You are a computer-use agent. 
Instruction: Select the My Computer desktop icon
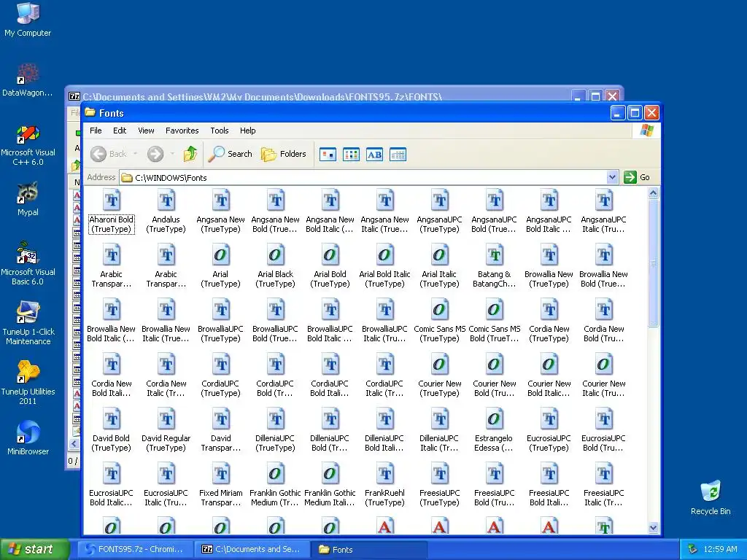coord(28,20)
